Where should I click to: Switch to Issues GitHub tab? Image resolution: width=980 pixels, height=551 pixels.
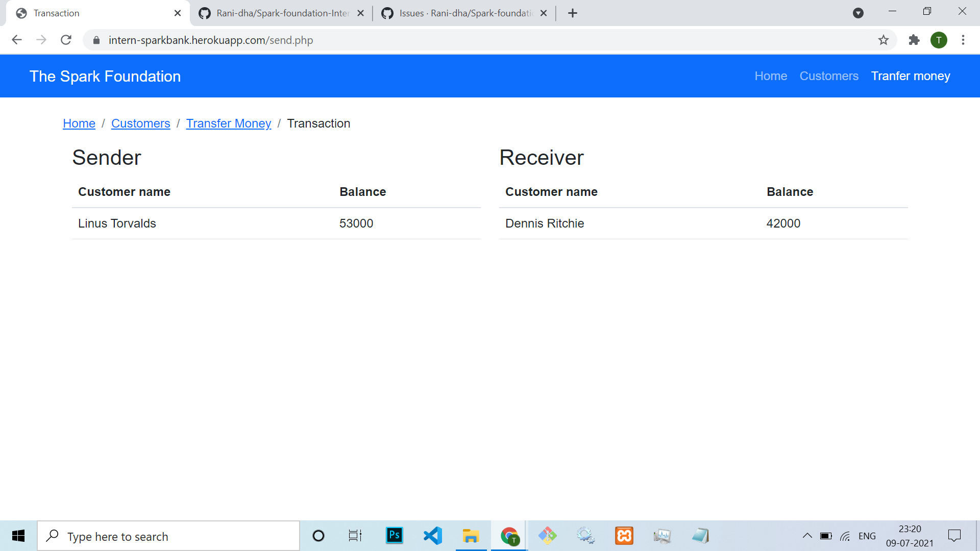464,13
